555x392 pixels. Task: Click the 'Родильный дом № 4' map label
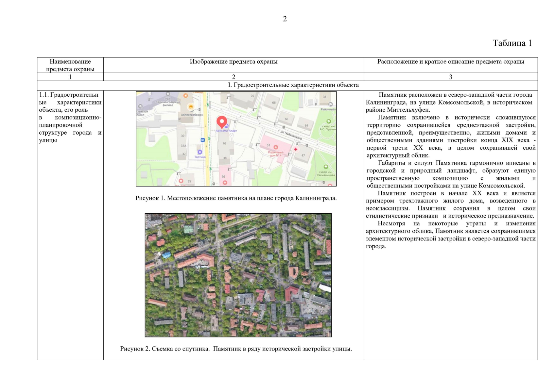coord(276,154)
